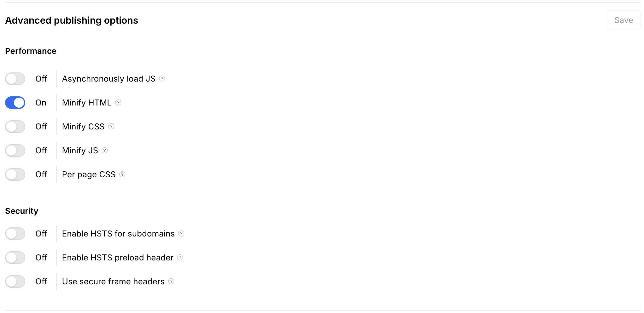Click the Minify HTML label text

coord(87,103)
